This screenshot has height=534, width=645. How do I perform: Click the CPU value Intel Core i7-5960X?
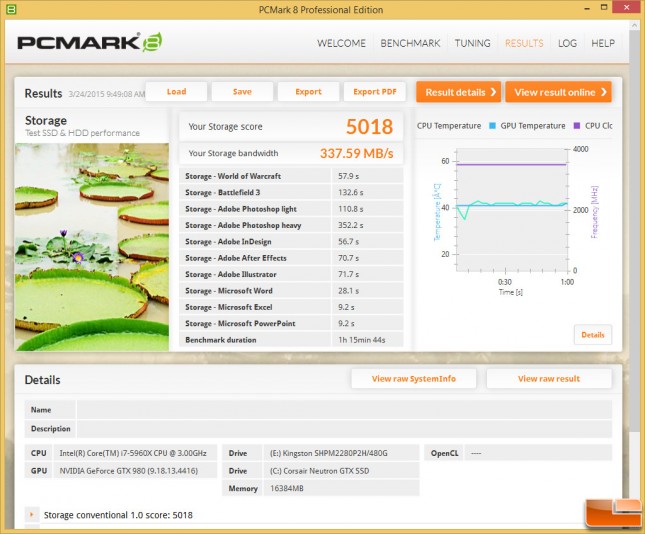[133, 453]
